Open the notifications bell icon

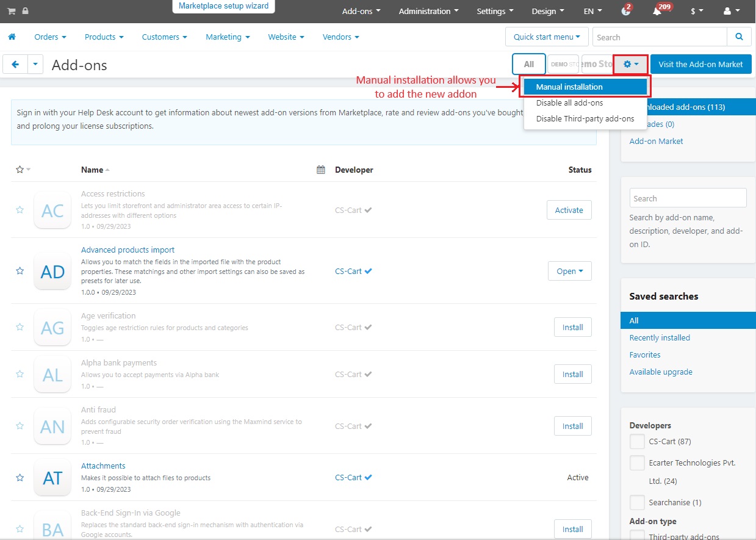[x=657, y=11]
